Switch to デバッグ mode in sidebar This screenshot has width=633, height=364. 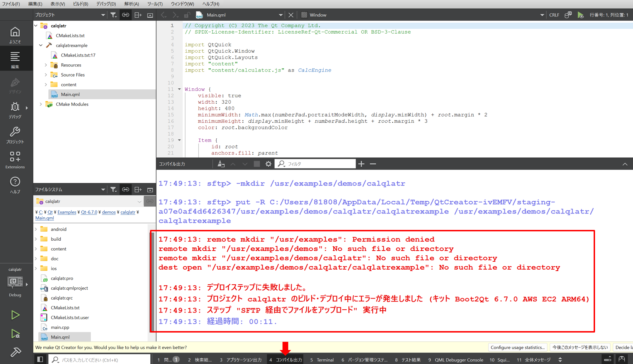tap(15, 110)
